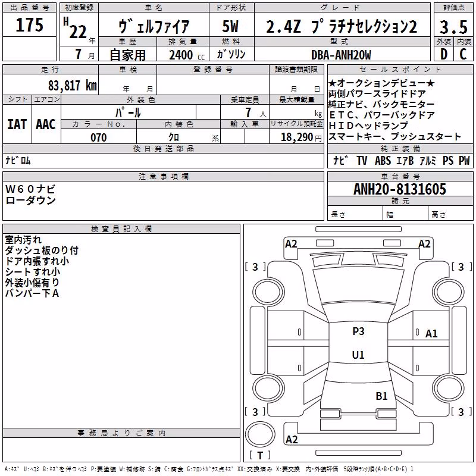Click the 注意事項欄 header

[163, 176]
